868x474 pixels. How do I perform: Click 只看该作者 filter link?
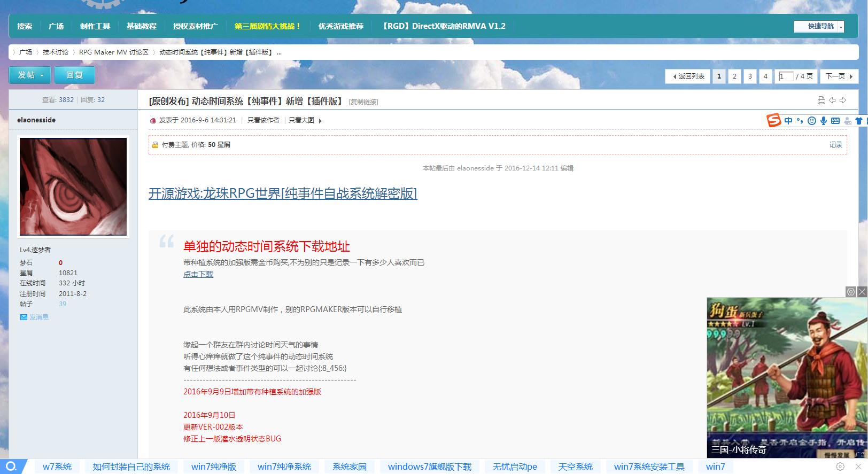(x=263, y=120)
